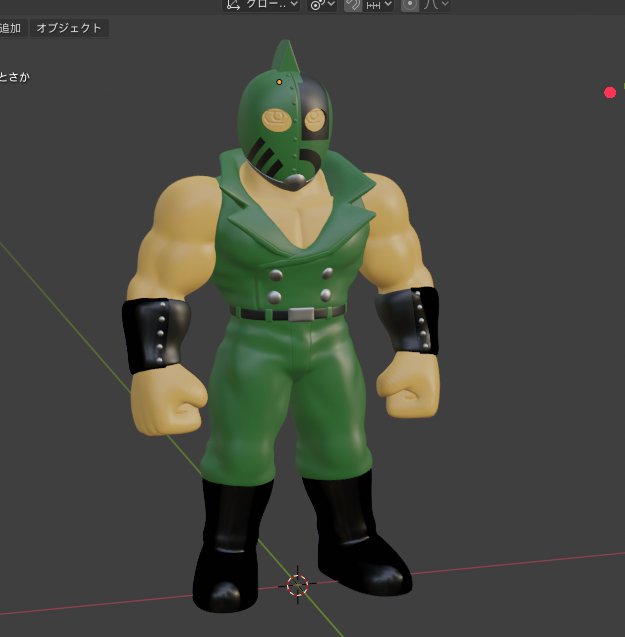Click the 3D cursor crosshair on floor
625x637 pixels.
[x=297, y=585]
